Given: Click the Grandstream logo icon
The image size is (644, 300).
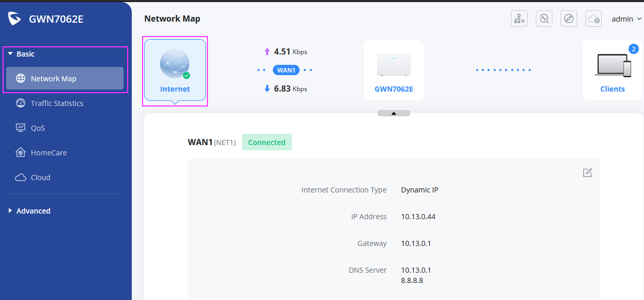Looking at the screenshot, I should pos(15,19).
